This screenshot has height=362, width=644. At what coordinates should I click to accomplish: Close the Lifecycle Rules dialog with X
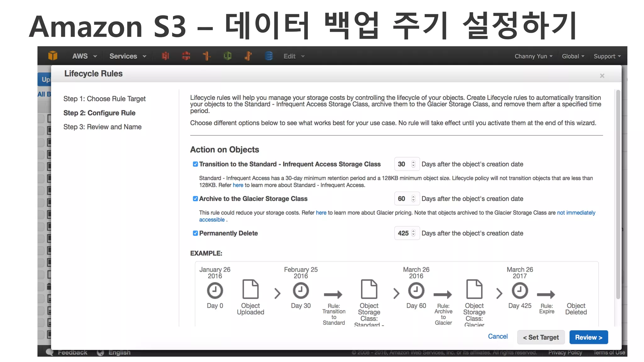[x=602, y=76]
